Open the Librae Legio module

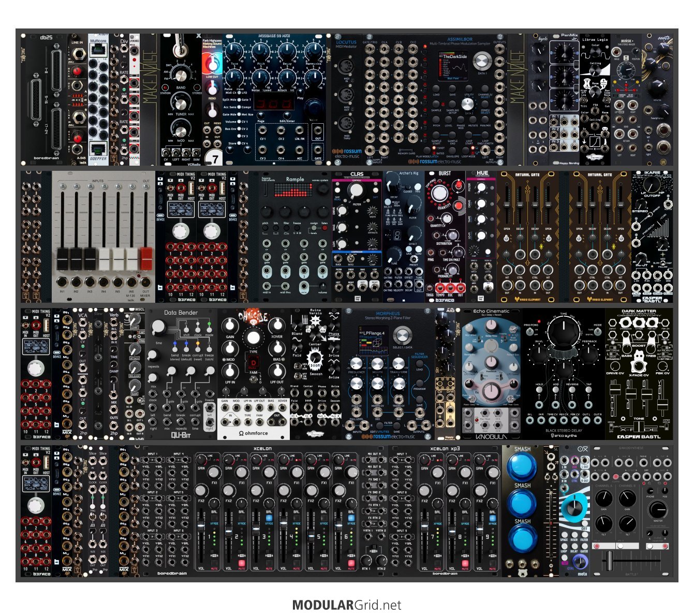595,99
